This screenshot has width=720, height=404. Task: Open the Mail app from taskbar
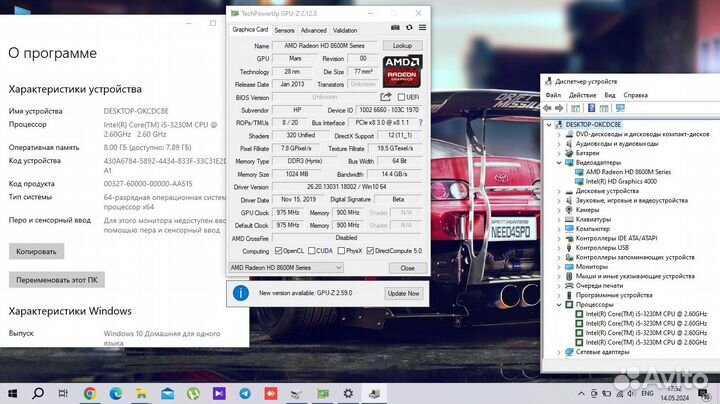(x=167, y=393)
